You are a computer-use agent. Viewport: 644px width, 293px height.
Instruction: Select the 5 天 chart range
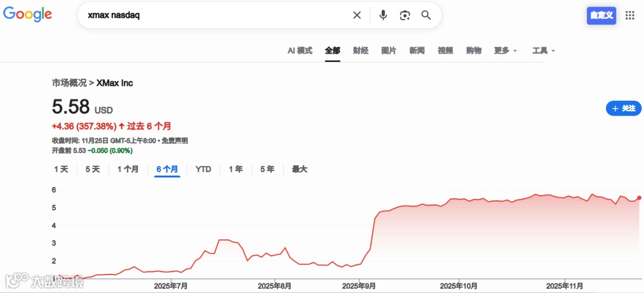(x=92, y=169)
